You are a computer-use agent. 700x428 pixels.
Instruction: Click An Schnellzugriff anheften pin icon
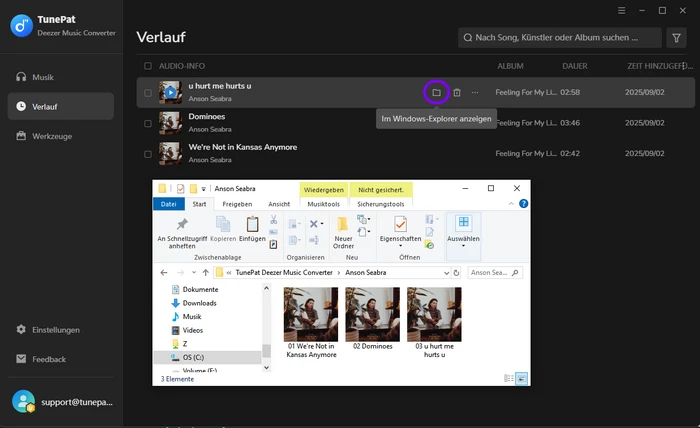182,224
